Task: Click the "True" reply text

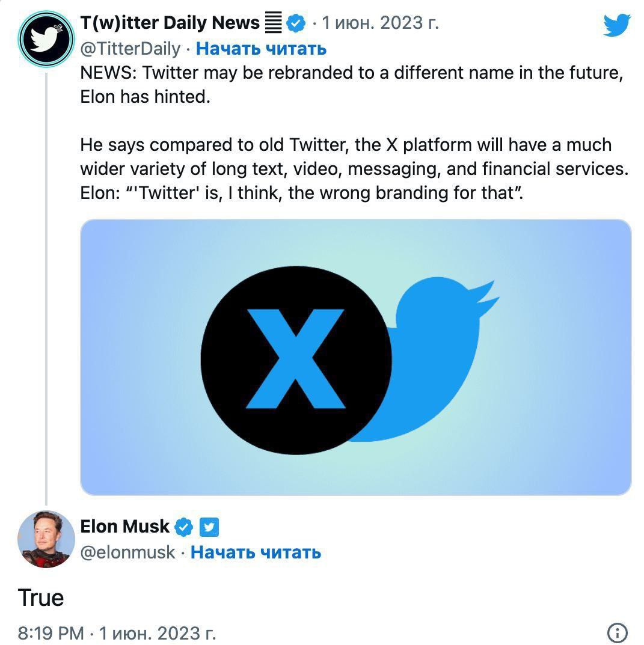Action: 41,598
